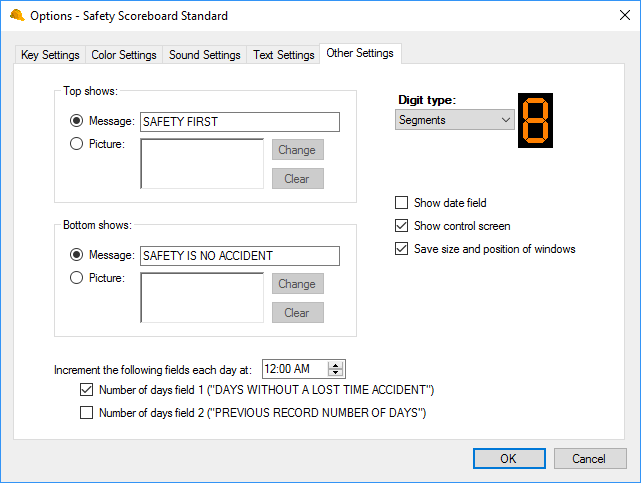Select Picture option for Bottom shows

[76, 278]
